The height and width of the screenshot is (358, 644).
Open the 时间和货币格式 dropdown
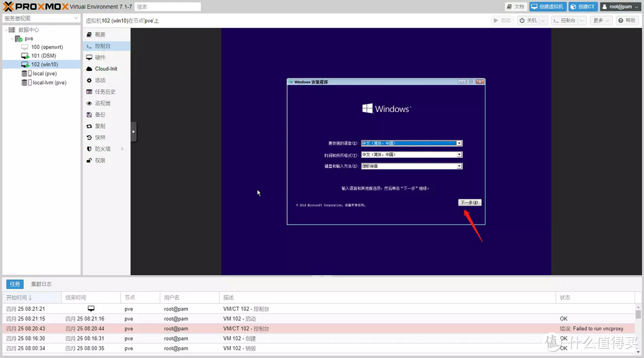click(x=411, y=155)
